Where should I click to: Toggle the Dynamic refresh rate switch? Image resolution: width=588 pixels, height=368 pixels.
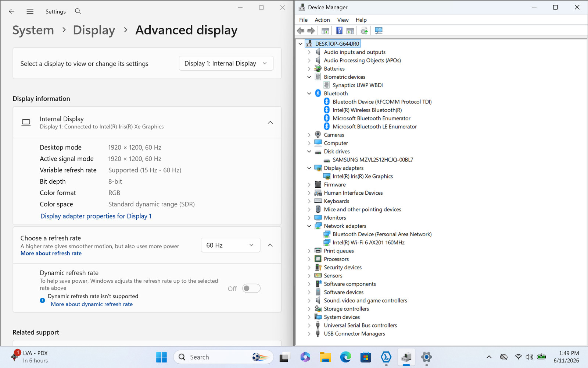pyautogui.click(x=251, y=289)
